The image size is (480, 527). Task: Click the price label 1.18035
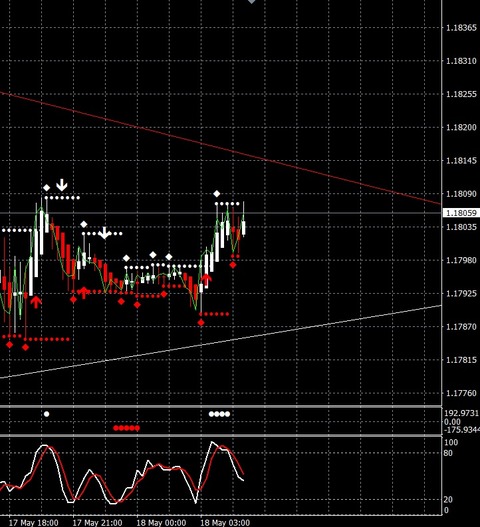(x=461, y=227)
